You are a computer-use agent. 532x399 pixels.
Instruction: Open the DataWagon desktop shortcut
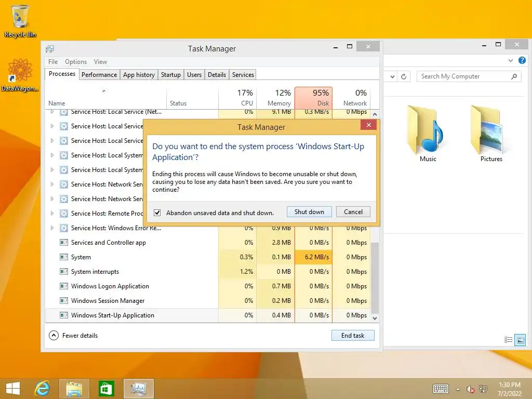20,75
